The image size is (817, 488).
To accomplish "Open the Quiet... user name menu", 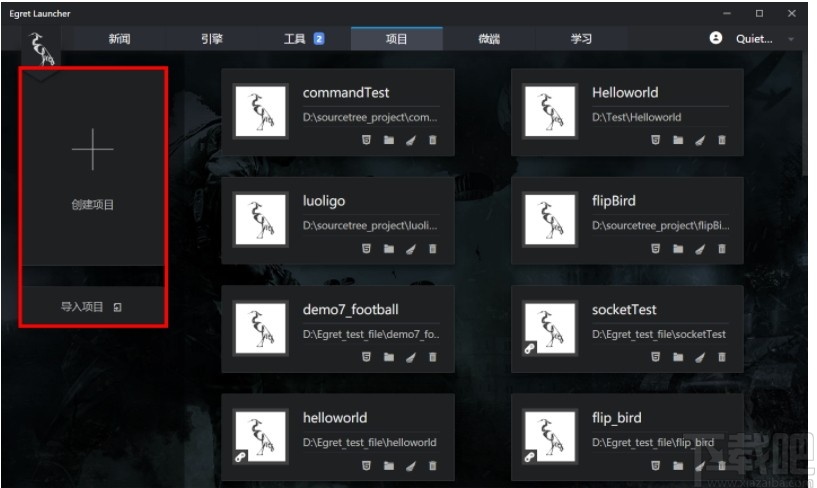I will [754, 39].
